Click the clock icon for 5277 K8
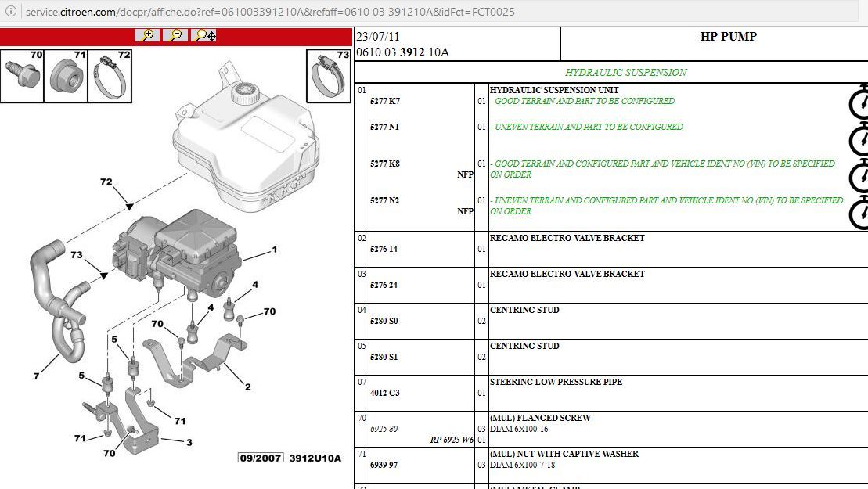 pos(859,176)
